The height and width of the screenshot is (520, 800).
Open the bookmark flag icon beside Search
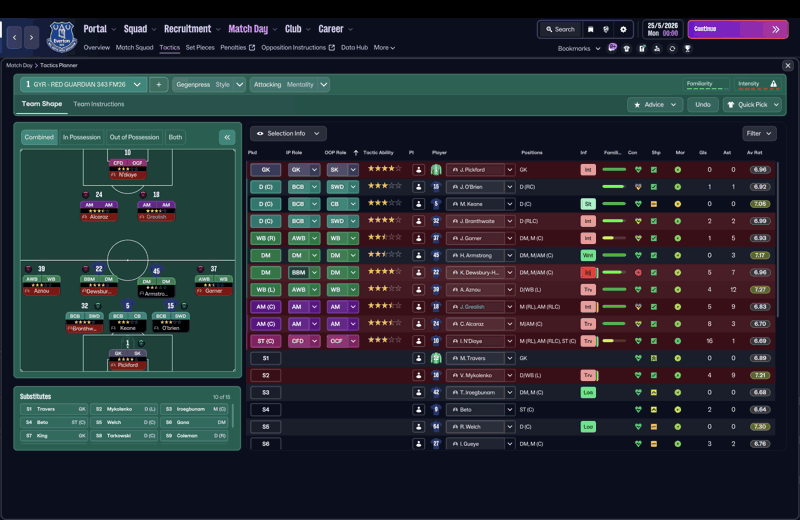click(x=590, y=30)
